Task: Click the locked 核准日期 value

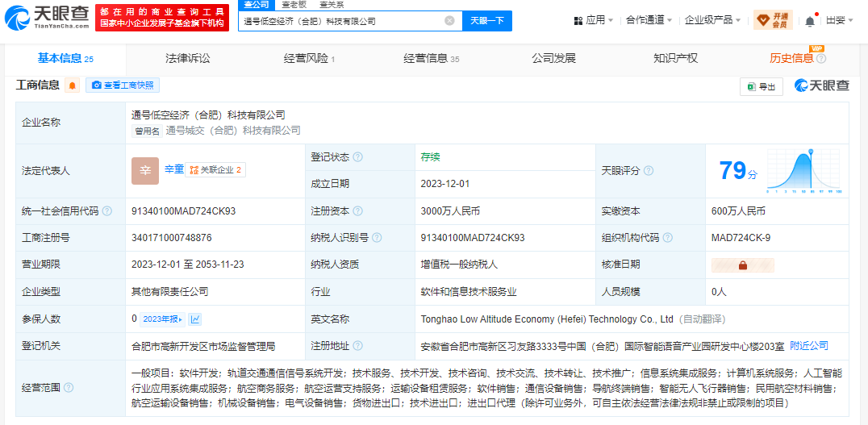Action: [742, 265]
